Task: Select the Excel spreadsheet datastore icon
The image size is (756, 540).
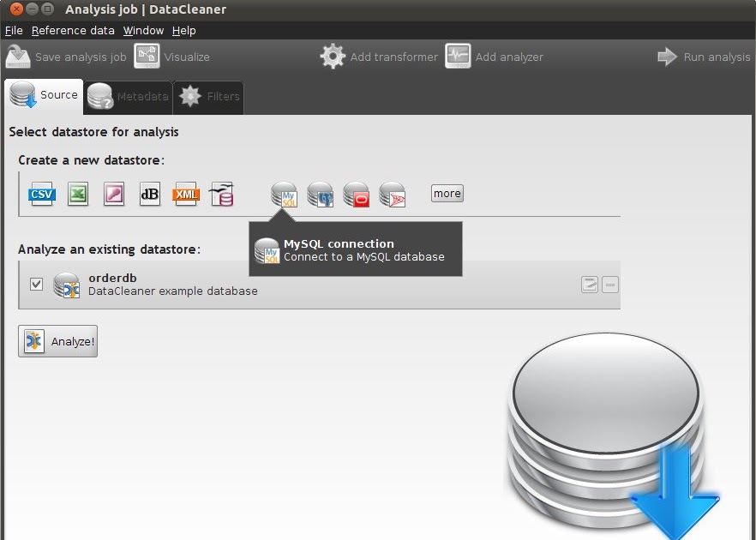Action: (x=78, y=194)
